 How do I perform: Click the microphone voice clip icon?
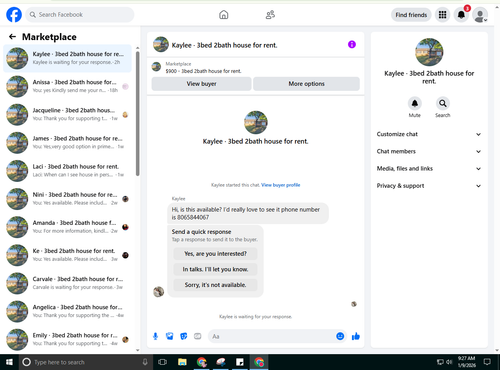[x=155, y=336]
